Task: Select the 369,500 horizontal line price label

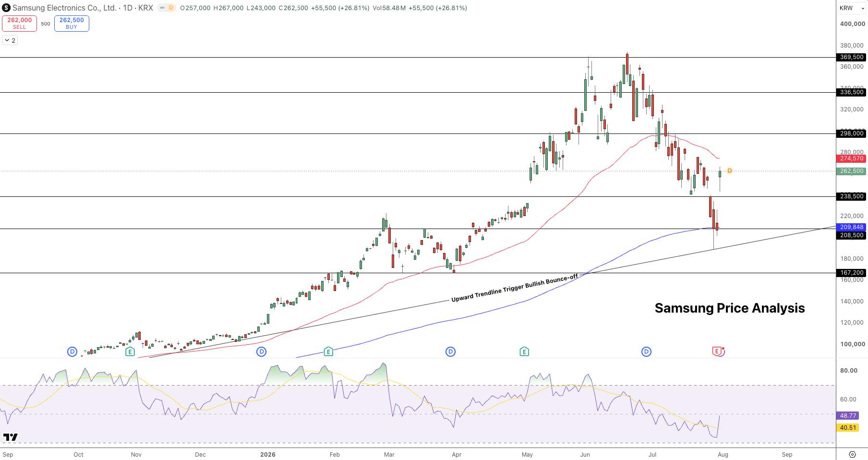Action: [x=852, y=57]
